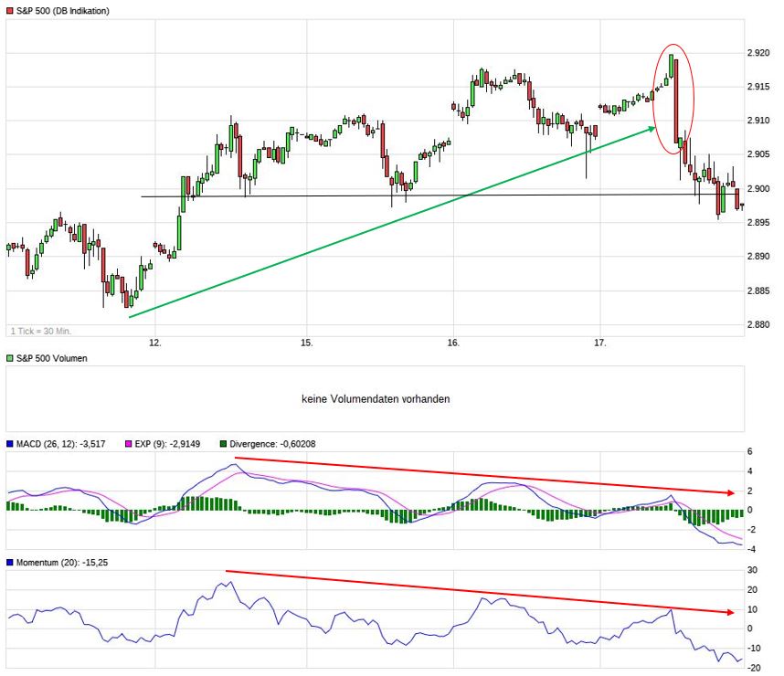The image size is (784, 676).
Task: Click the MACD axis value -4
Action: coord(750,549)
